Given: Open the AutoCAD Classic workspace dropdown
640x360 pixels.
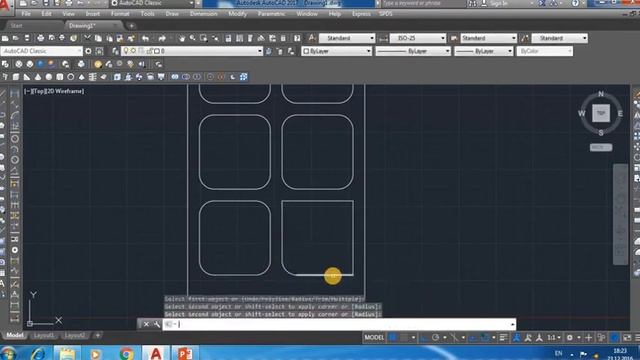Looking at the screenshot, I should (42, 51).
